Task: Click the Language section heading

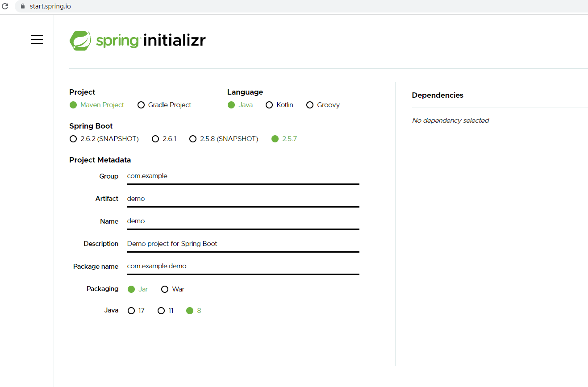Action: coord(245,92)
